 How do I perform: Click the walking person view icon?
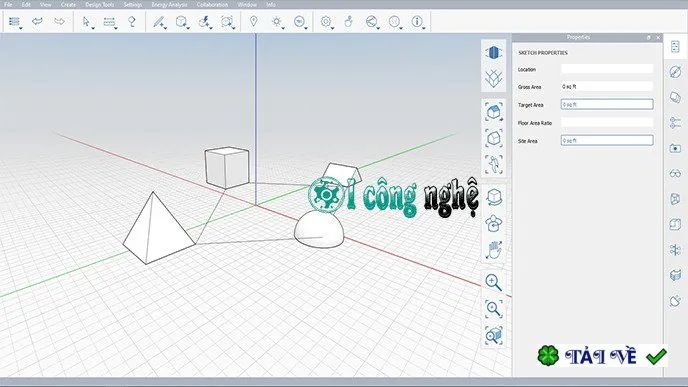494,165
